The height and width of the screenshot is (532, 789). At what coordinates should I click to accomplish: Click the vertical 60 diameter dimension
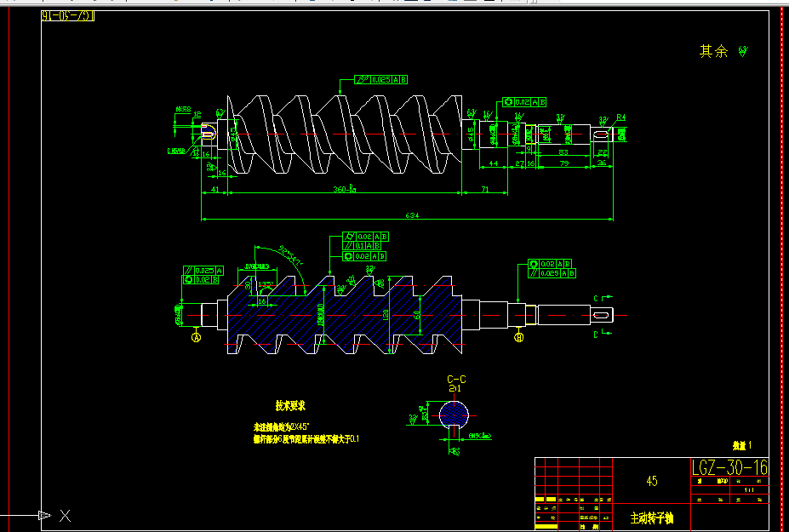click(x=417, y=315)
